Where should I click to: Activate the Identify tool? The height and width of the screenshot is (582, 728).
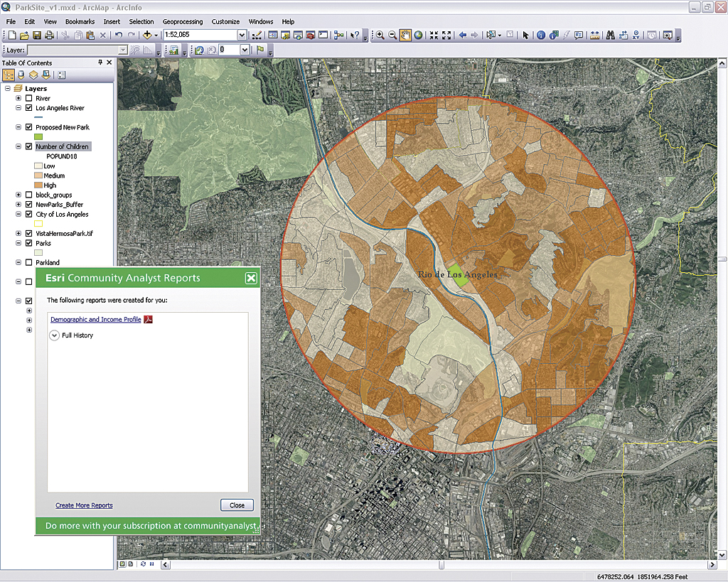tap(541, 35)
